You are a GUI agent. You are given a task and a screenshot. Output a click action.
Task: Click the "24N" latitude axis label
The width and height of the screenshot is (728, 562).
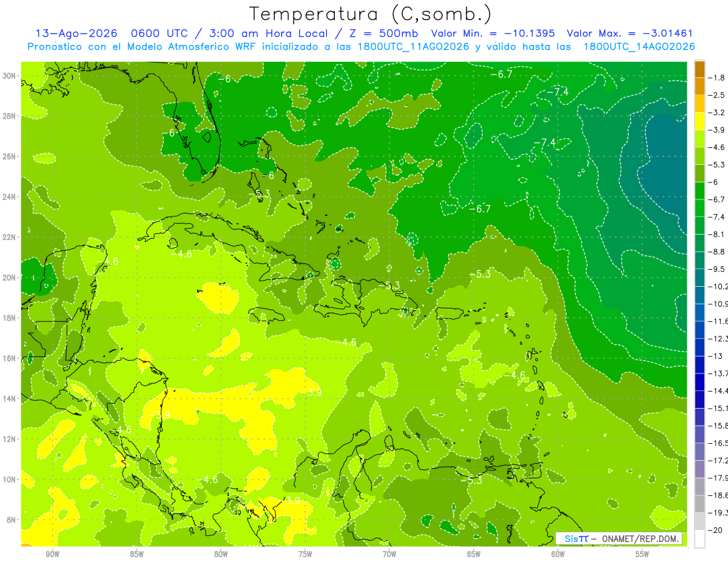pyautogui.click(x=10, y=196)
